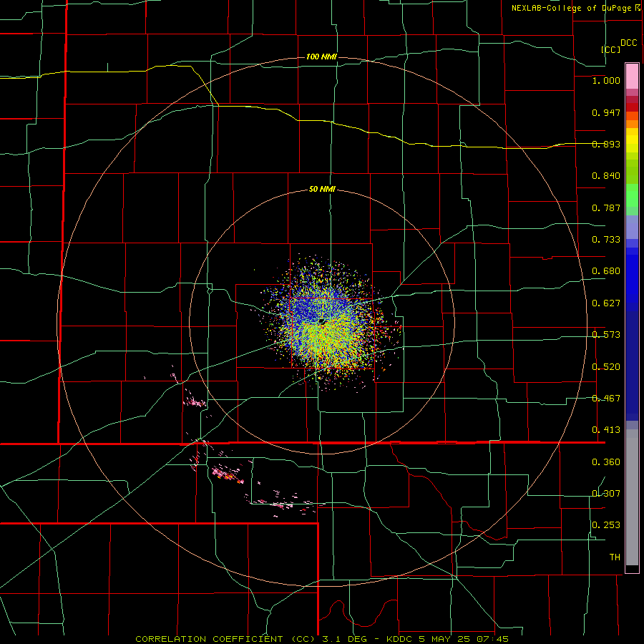The width and height of the screenshot is (644, 644).
Task: Click the [CC] unit label
Action: 611,49
